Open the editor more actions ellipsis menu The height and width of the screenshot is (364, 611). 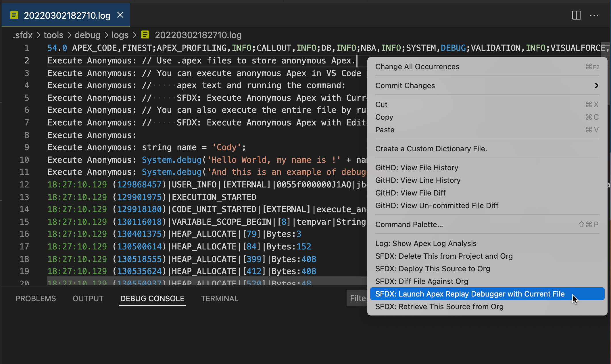point(594,16)
